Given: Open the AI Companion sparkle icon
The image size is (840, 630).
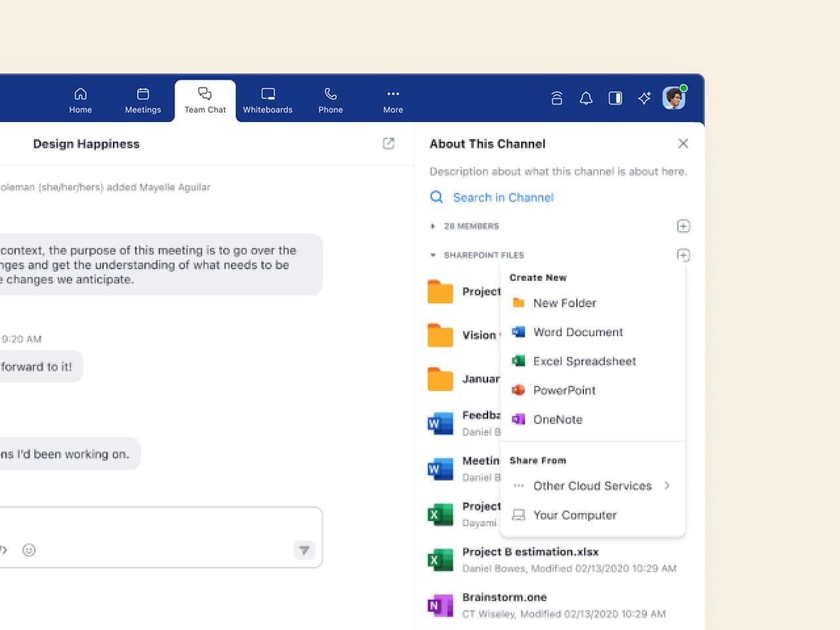Looking at the screenshot, I should (644, 98).
